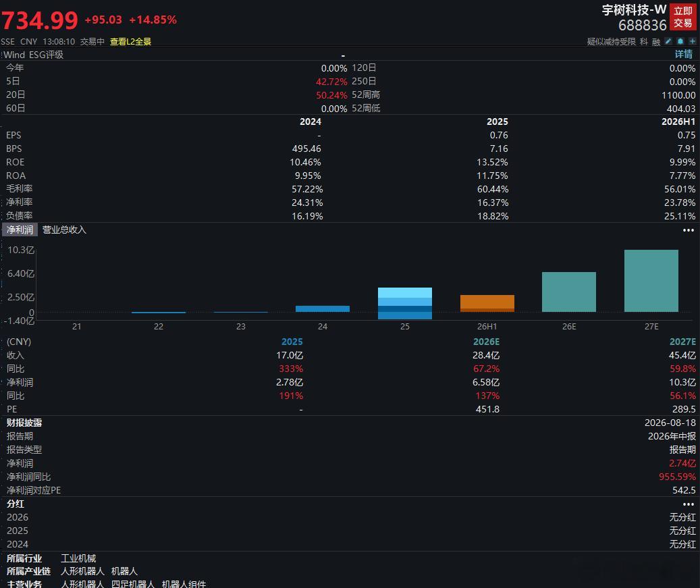The image size is (700, 588).
Task: Click the 净利润同比 value 955.59%
Action: pyautogui.click(x=677, y=477)
